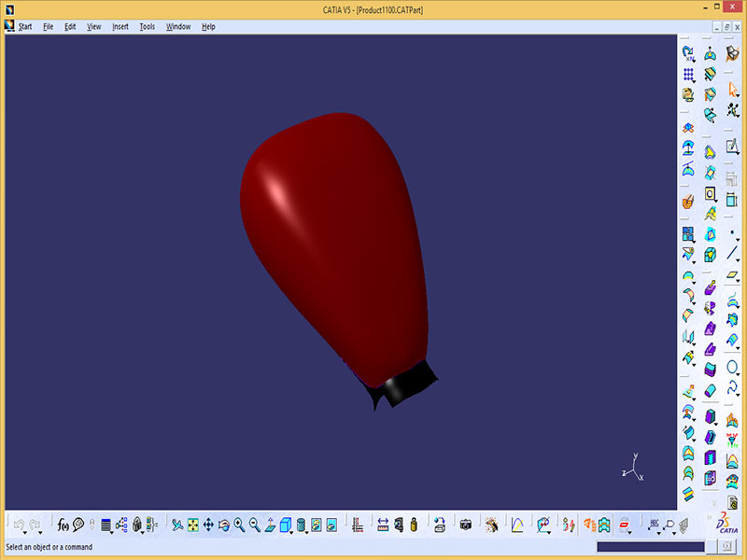The height and width of the screenshot is (560, 747).
Task: Click the Start menu button
Action: pos(25,26)
